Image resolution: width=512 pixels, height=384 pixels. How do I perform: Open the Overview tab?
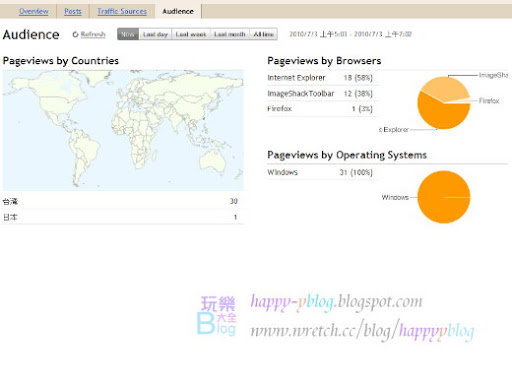34,11
